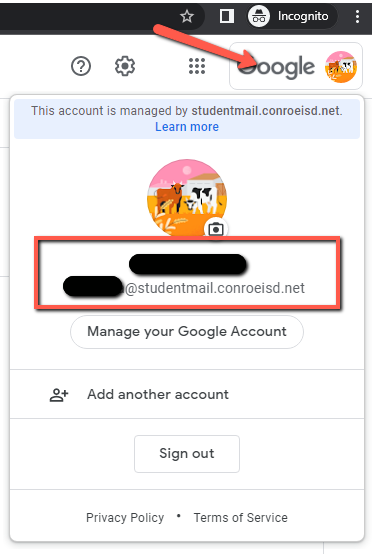Screen dimensions: 372x554
Task: Open the settings gear icon
Action: click(x=125, y=66)
